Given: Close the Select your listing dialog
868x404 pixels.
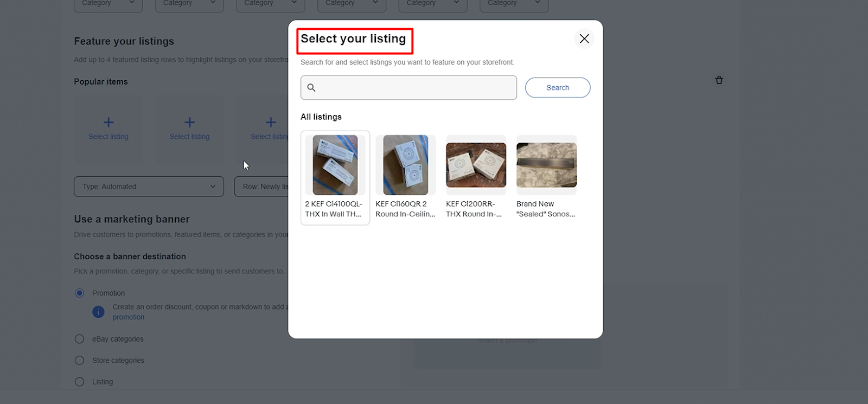Looking at the screenshot, I should click(x=584, y=39).
